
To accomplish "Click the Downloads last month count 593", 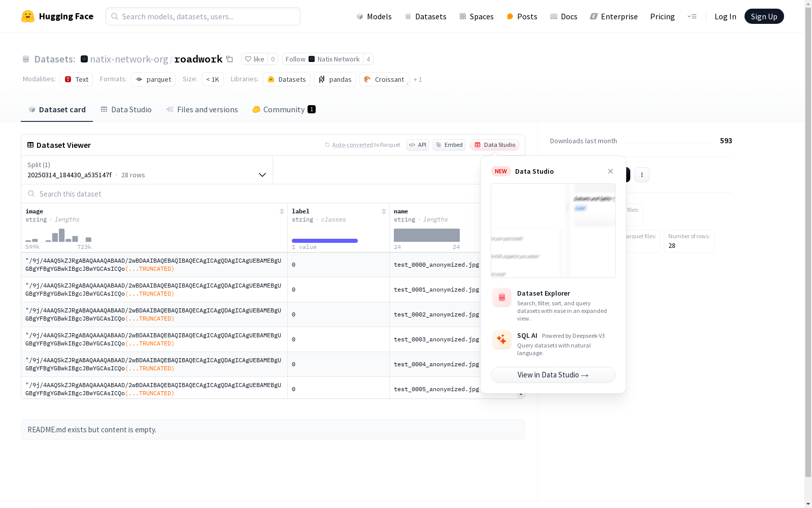I will pos(726,141).
